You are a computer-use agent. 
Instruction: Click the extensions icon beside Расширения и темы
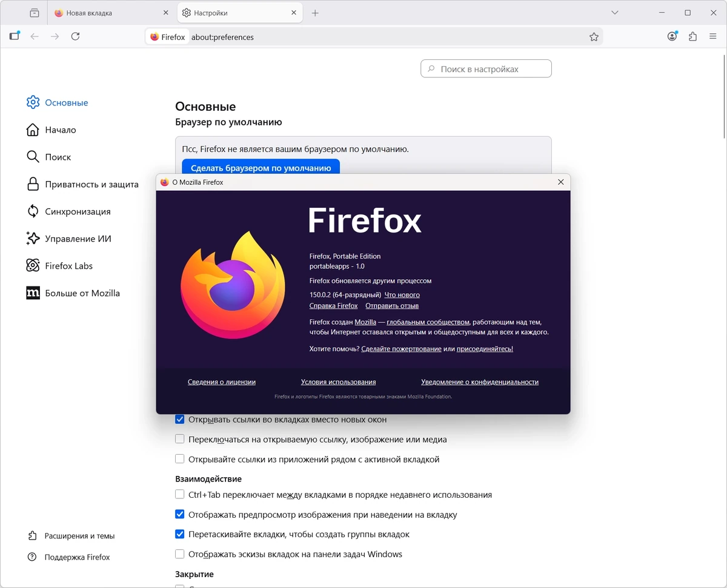click(32, 536)
